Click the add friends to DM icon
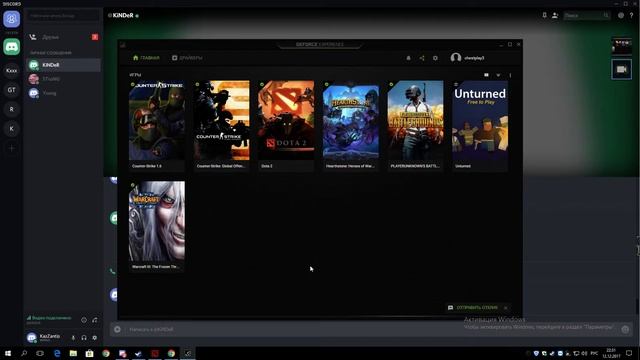The image size is (640, 360). 555,16
